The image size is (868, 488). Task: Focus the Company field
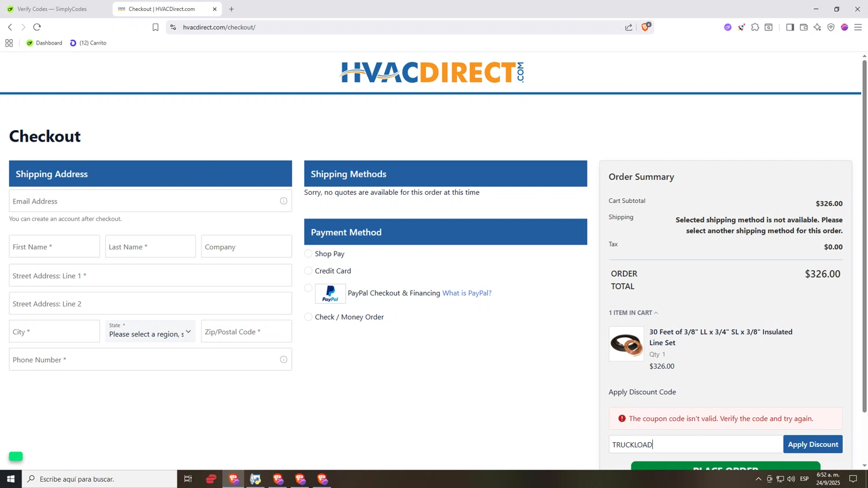[x=247, y=246]
